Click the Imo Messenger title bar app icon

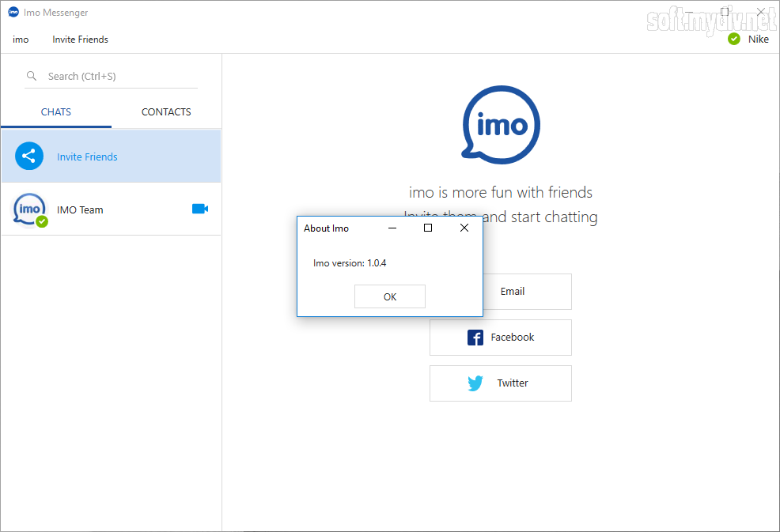coord(13,12)
